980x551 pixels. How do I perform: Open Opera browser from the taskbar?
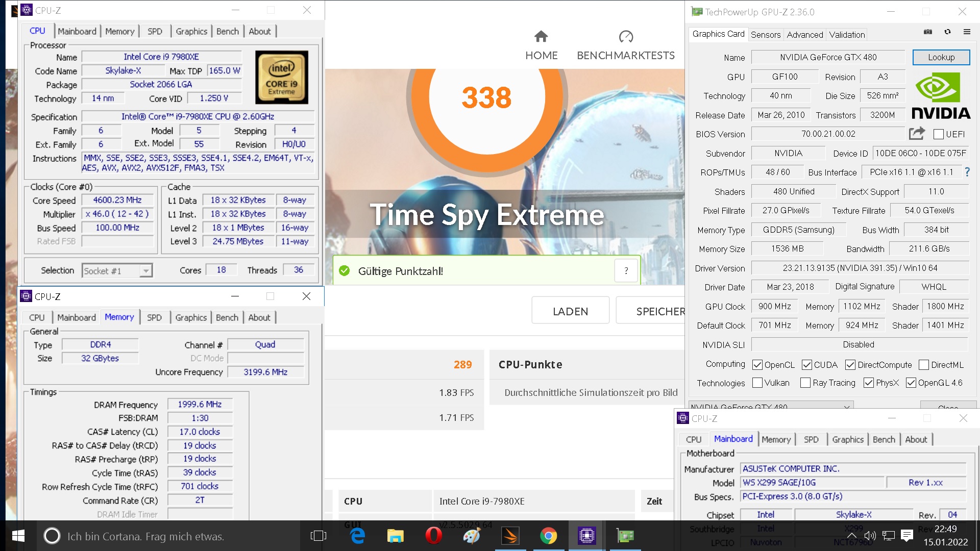433,536
